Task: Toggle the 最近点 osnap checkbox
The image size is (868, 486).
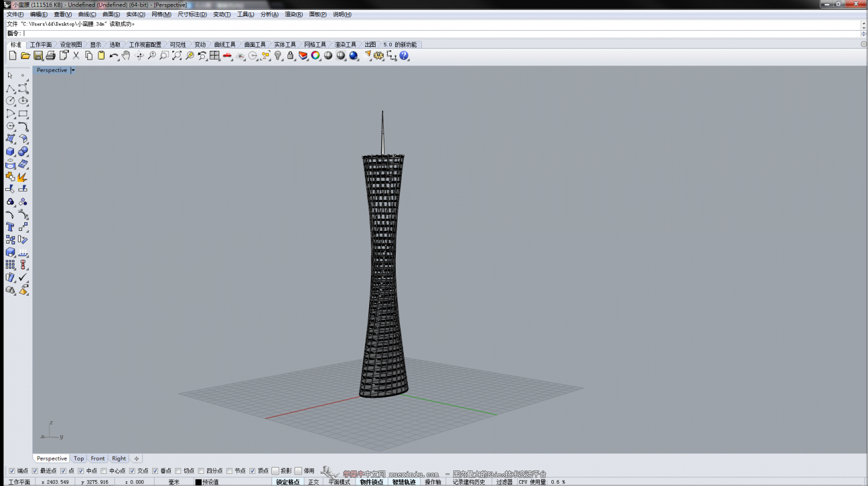Action: pyautogui.click(x=35, y=471)
